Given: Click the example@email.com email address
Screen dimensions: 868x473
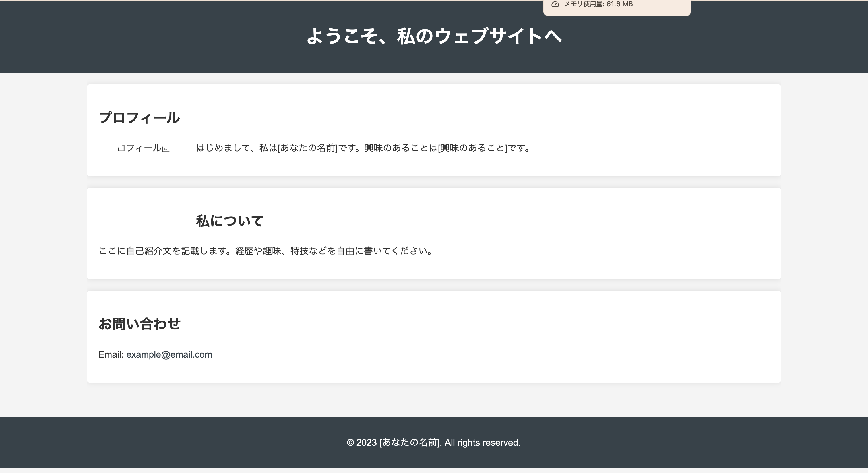Looking at the screenshot, I should (169, 354).
